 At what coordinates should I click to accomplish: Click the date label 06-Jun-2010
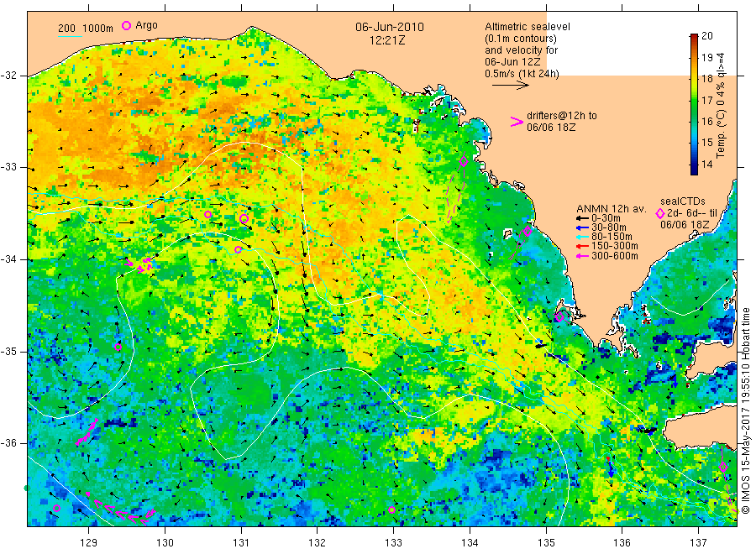coord(390,27)
